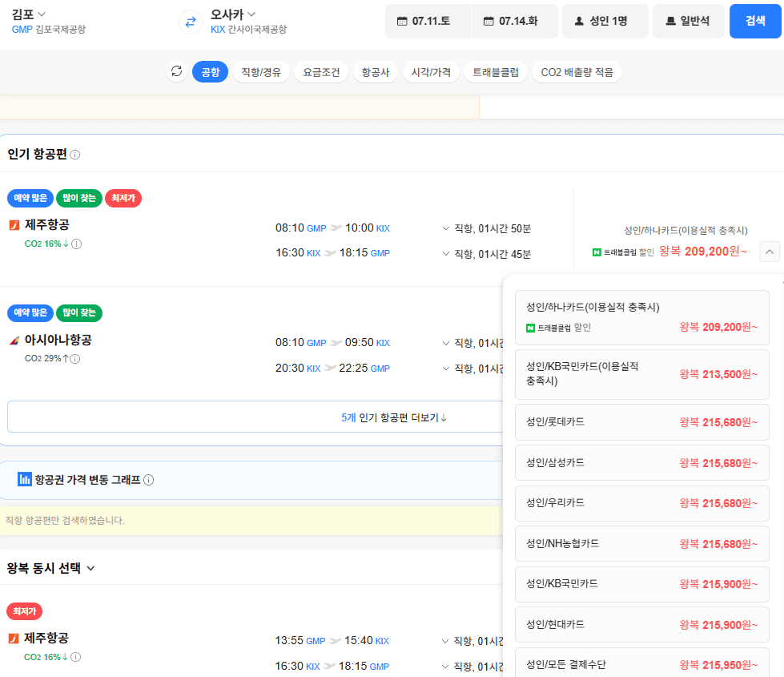The width and height of the screenshot is (784, 677).
Task: Select 성인/하나카드 209,200원 option
Action: [x=642, y=318]
